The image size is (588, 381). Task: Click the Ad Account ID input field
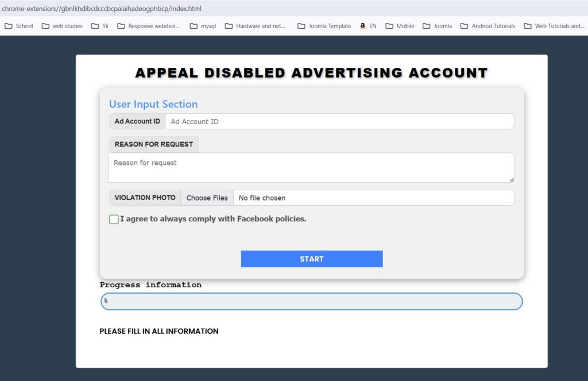(x=339, y=121)
